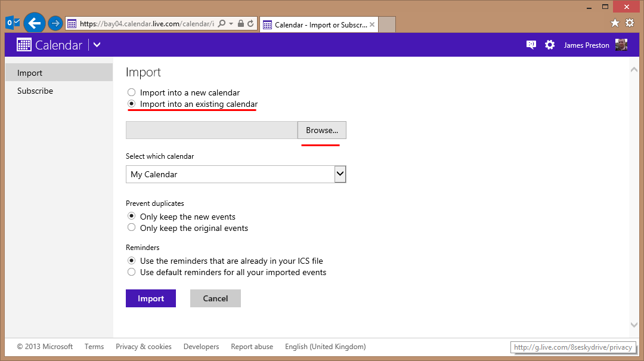Close the Calendar Import browser tab
Viewport: 644px width, 361px height.
[x=371, y=24]
